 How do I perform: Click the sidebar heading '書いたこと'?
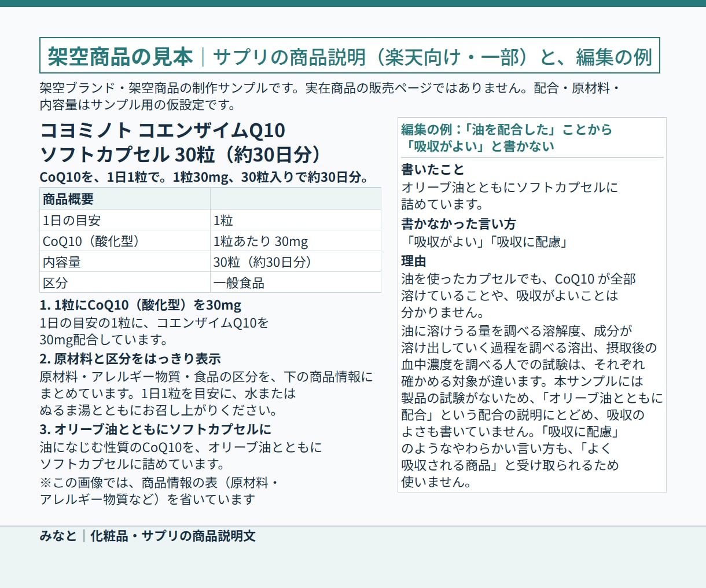point(433,170)
